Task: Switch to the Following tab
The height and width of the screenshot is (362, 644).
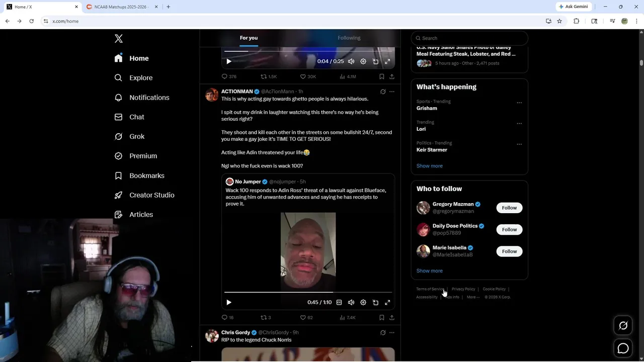Action: tap(349, 38)
